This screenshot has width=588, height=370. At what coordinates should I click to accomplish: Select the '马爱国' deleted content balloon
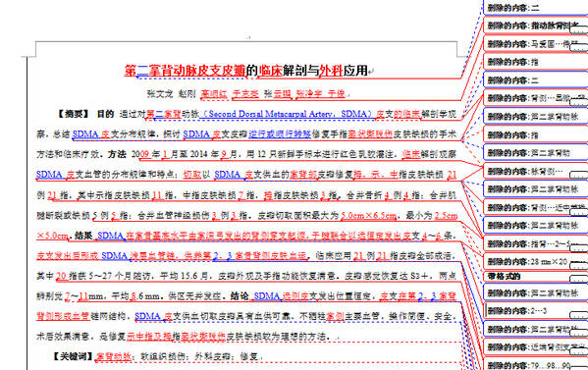coord(536,44)
